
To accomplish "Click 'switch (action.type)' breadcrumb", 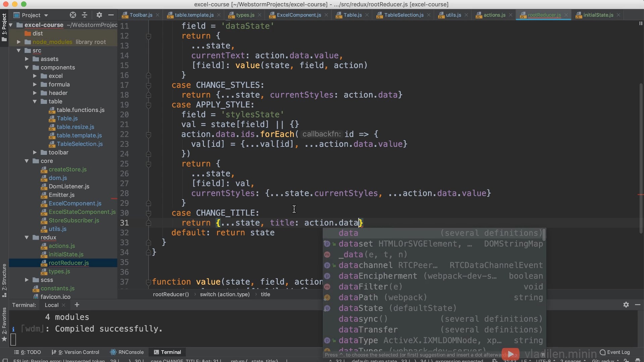I will [225, 294].
